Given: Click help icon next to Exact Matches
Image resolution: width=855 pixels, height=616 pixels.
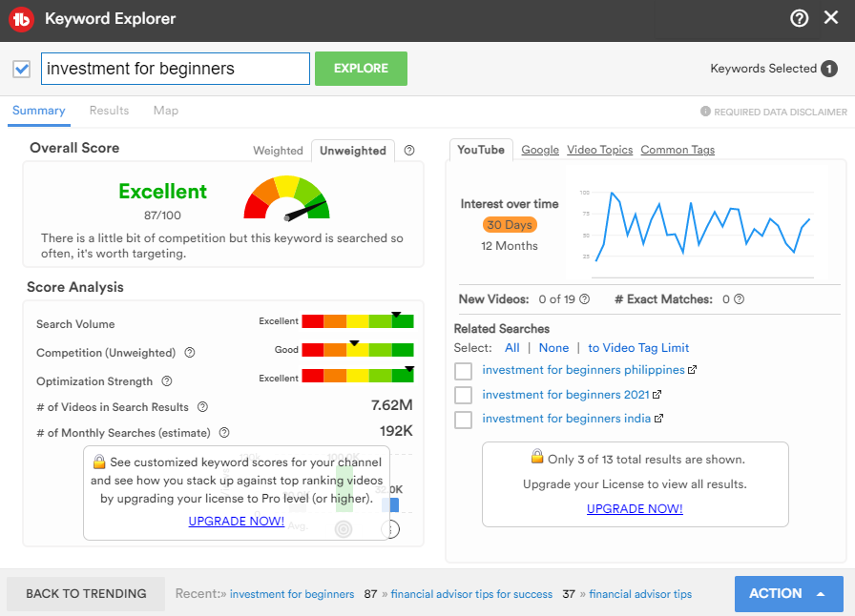Looking at the screenshot, I should click(739, 299).
